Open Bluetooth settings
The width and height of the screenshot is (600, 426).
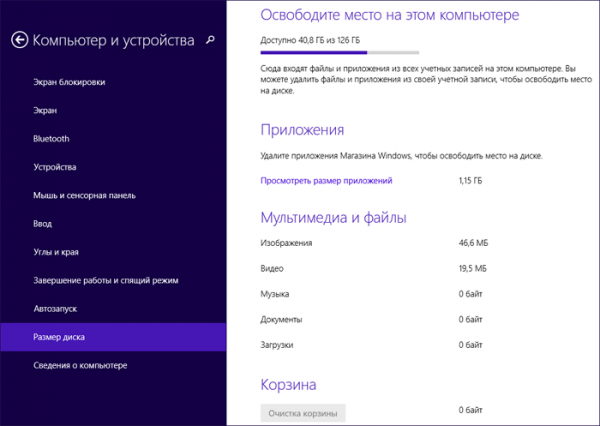pos(51,138)
